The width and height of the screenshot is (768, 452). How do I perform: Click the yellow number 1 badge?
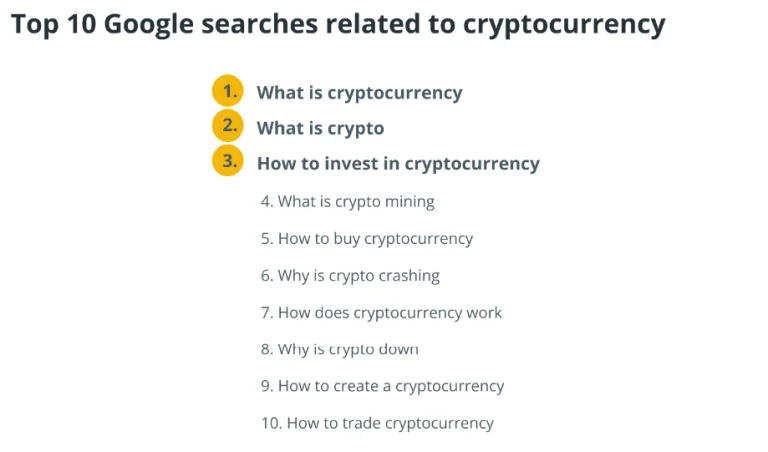click(228, 92)
